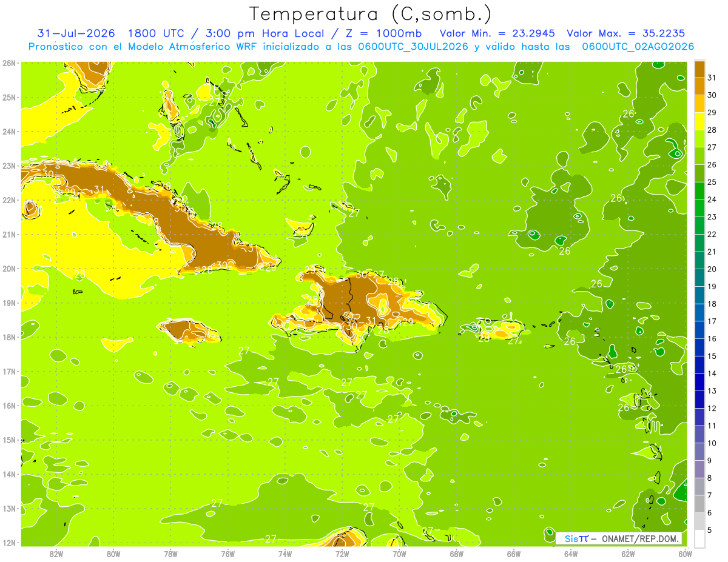The width and height of the screenshot is (728, 562).
Task: Click the colorbar legend number 31
Action: point(712,77)
